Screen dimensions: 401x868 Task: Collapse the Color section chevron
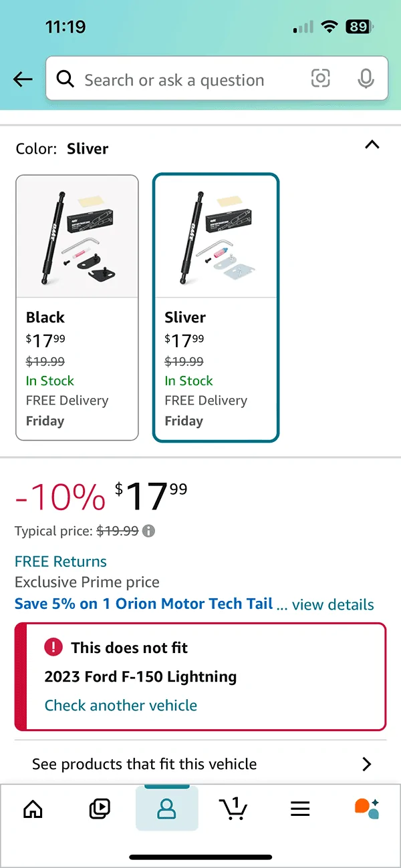point(372,145)
